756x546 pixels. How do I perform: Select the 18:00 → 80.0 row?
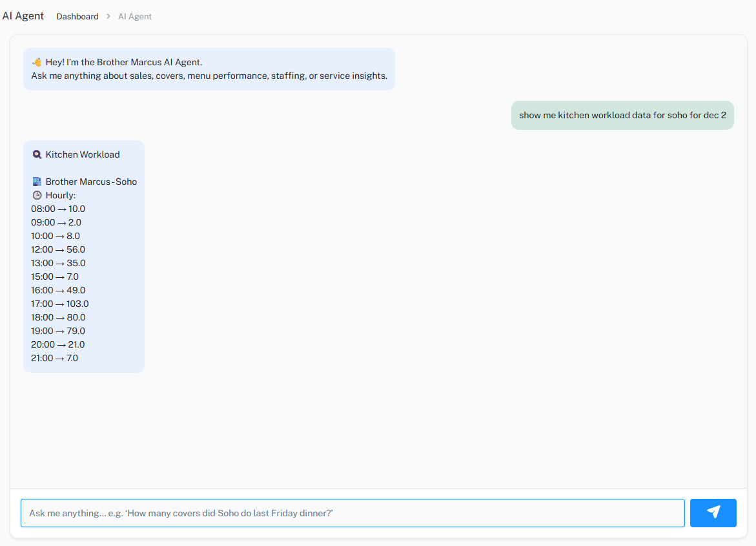click(58, 317)
